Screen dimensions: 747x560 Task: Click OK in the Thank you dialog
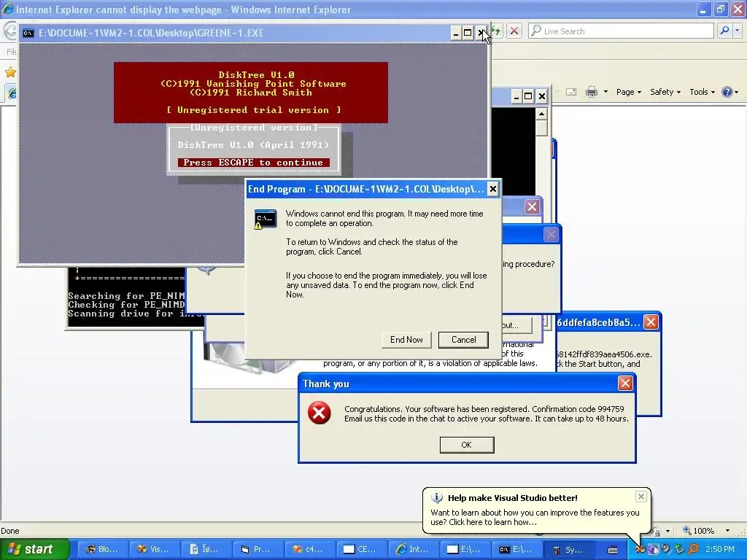pos(466,445)
